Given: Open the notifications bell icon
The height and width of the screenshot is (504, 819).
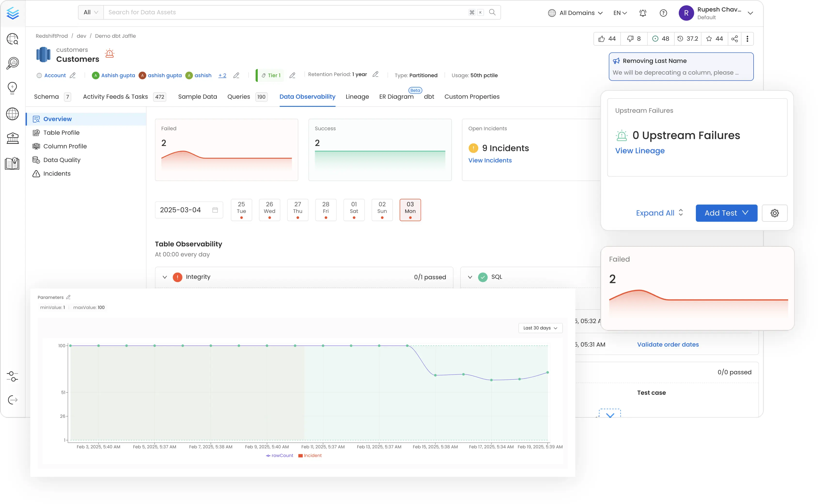Looking at the screenshot, I should point(643,13).
